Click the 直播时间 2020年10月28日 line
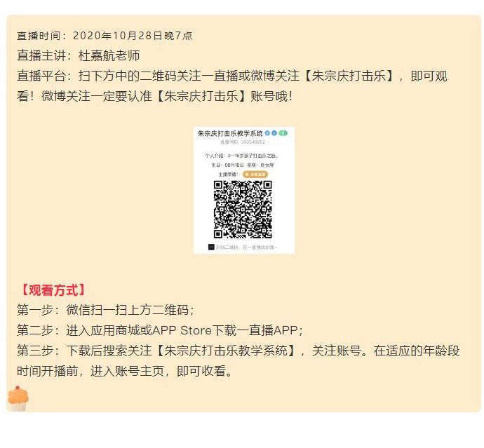 click(105, 36)
